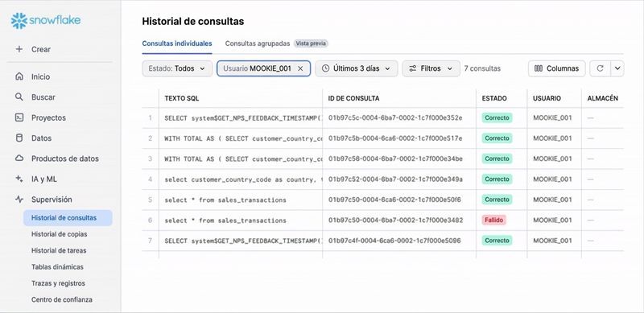Click the Correcto badge in row 7

[x=497, y=241]
